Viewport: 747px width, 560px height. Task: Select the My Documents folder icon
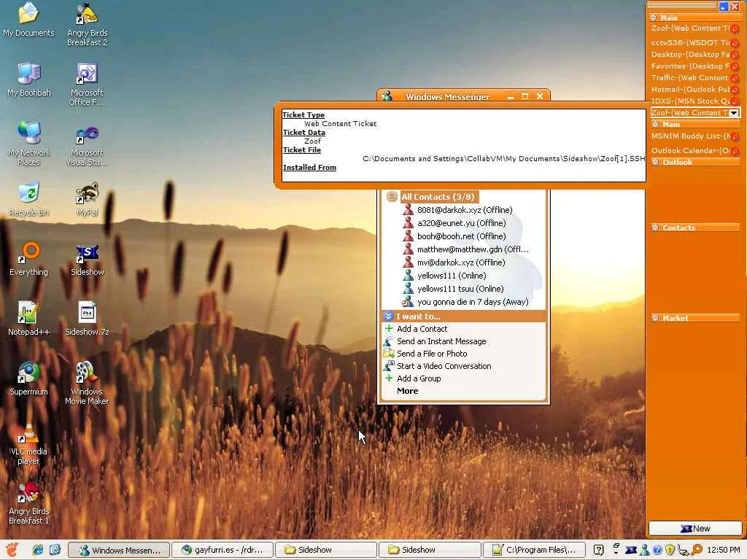(28, 20)
